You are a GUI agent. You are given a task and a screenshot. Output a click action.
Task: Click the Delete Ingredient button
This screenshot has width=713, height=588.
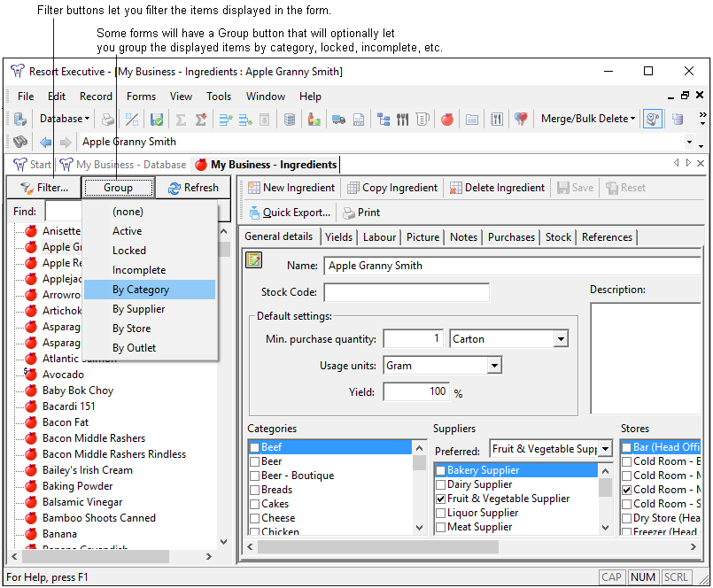coord(497,188)
